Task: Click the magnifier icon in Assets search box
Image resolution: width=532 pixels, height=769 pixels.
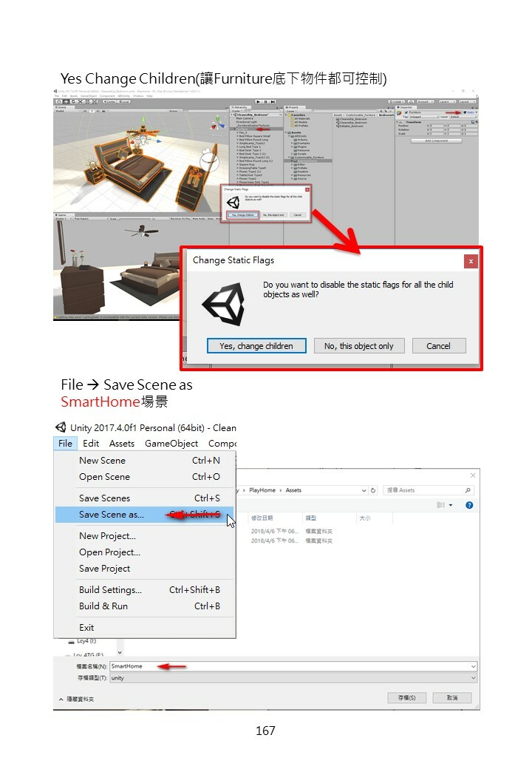Action: tap(468, 490)
